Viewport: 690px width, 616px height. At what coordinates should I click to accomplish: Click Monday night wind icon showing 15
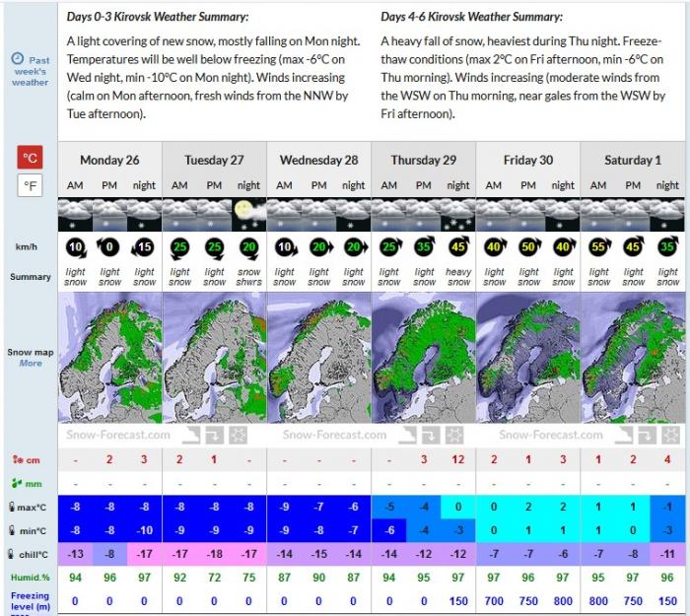(x=143, y=247)
